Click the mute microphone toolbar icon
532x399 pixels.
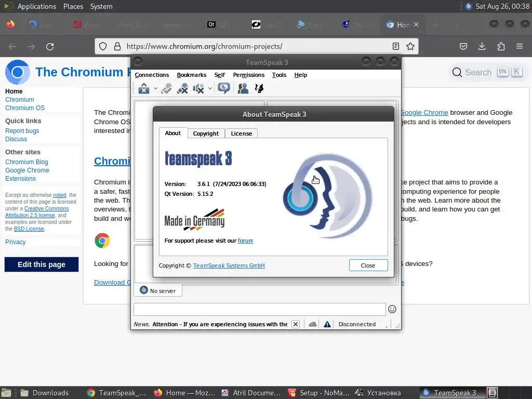pyautogui.click(x=182, y=88)
